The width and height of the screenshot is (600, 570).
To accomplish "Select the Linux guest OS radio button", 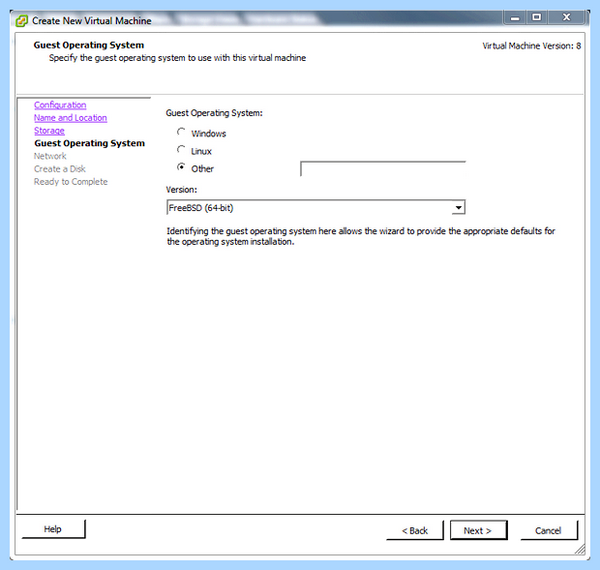I will point(181,150).
